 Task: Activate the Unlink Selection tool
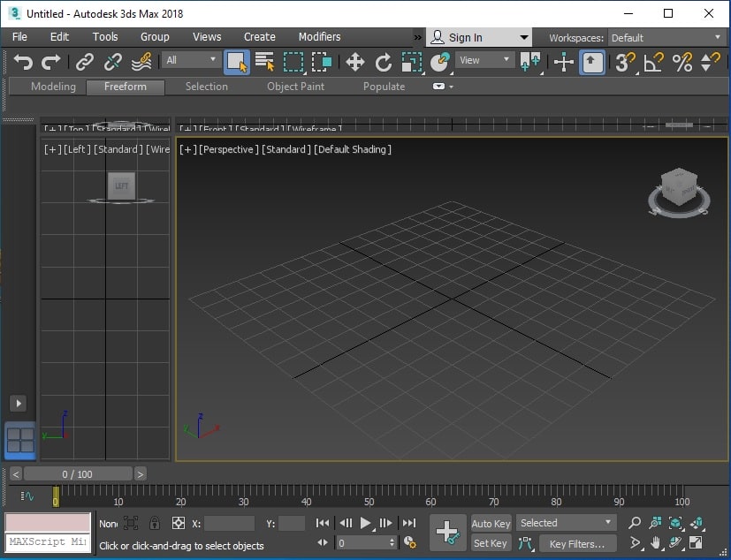click(113, 62)
